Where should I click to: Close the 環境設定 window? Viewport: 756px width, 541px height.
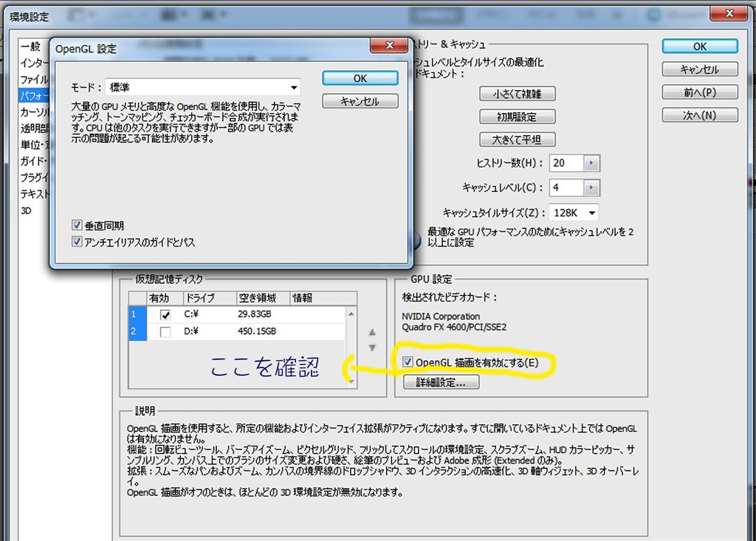[x=729, y=13]
